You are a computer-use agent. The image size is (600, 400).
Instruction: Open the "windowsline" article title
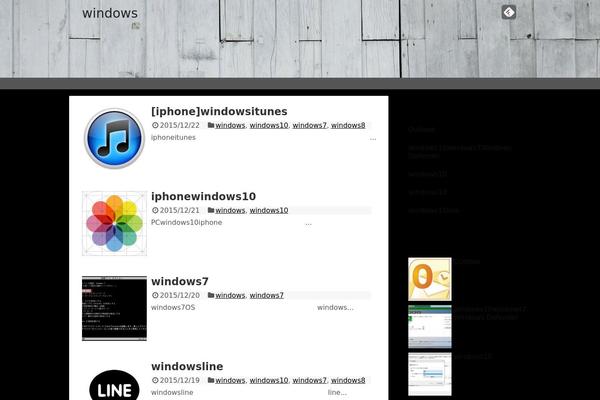click(x=187, y=366)
